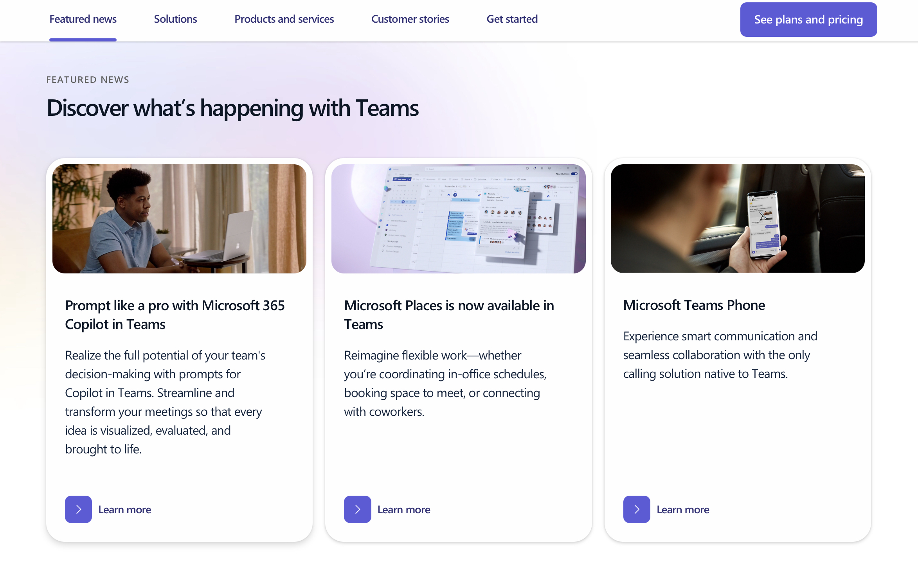Open the phone-in-car card image
Viewport: 918px width, 588px height.
click(738, 219)
